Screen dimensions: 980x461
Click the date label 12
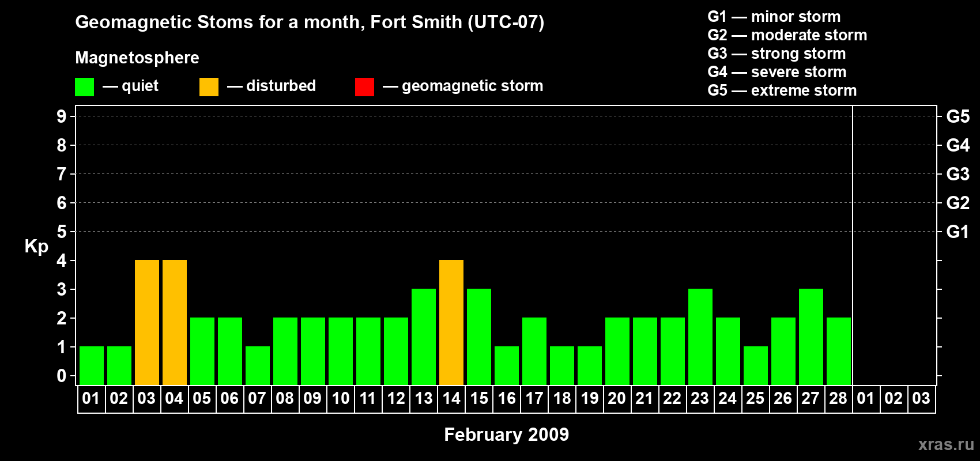point(396,398)
